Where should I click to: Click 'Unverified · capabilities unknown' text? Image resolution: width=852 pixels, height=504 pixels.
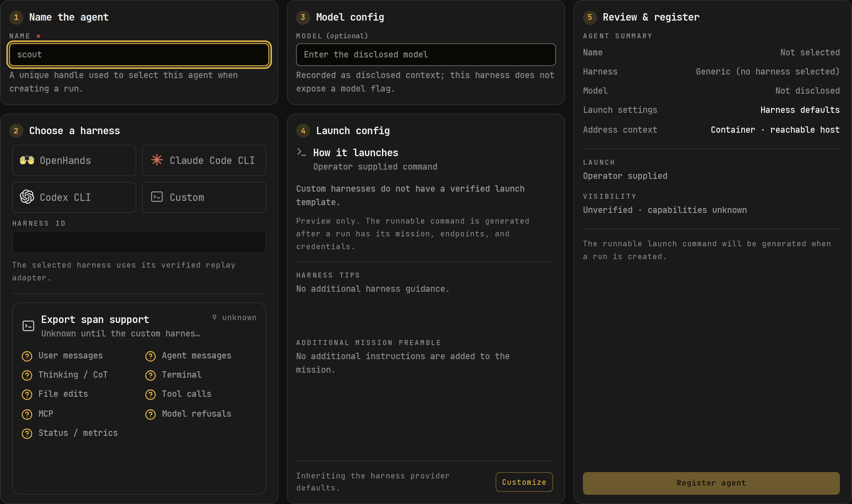[x=665, y=210]
